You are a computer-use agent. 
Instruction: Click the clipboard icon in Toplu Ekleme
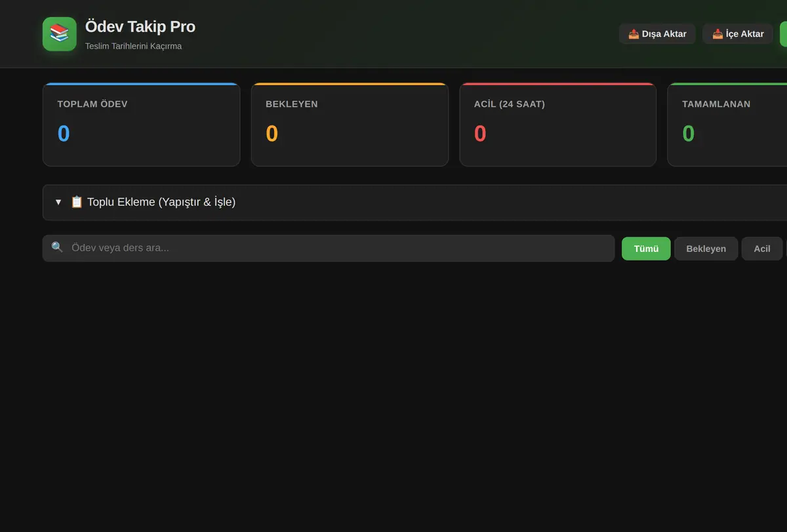(x=77, y=202)
